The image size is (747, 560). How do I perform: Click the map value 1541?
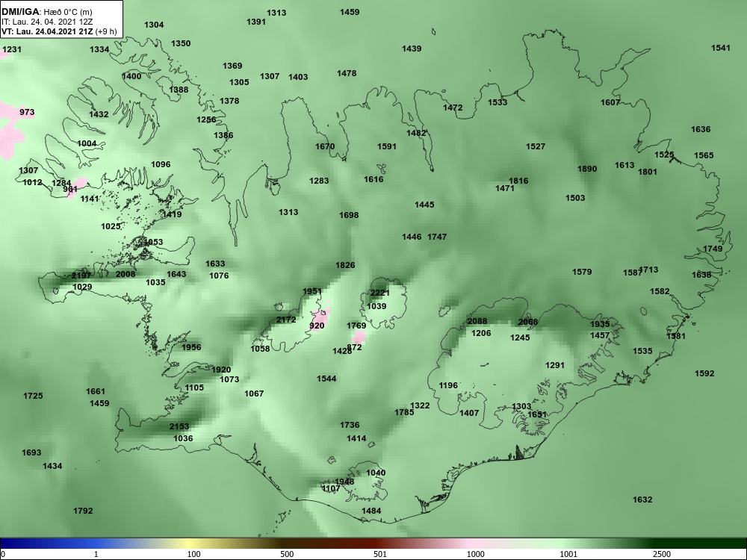click(x=720, y=48)
